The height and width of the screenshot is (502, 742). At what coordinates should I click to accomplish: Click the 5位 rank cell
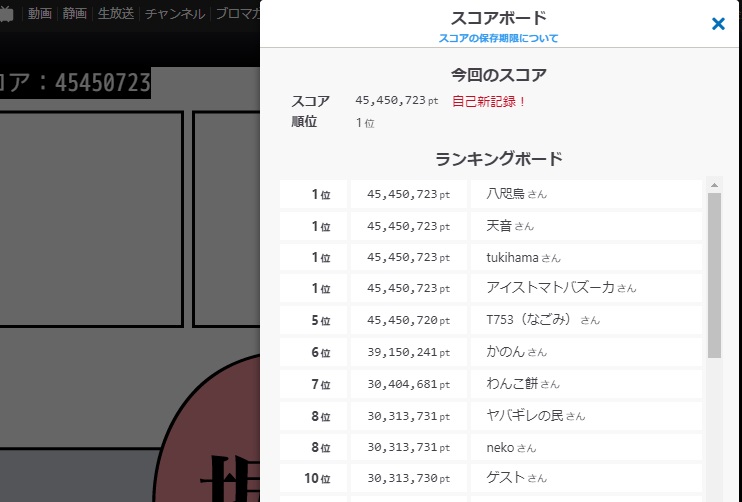click(313, 320)
